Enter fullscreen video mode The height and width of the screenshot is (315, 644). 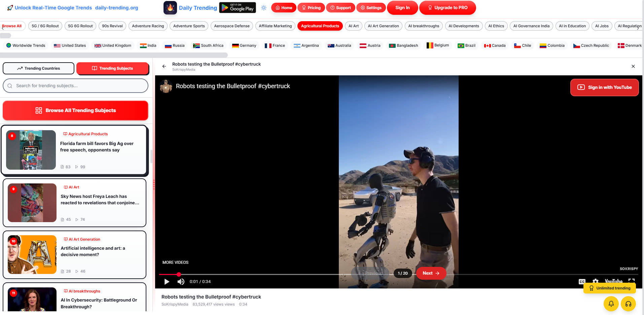(x=632, y=281)
